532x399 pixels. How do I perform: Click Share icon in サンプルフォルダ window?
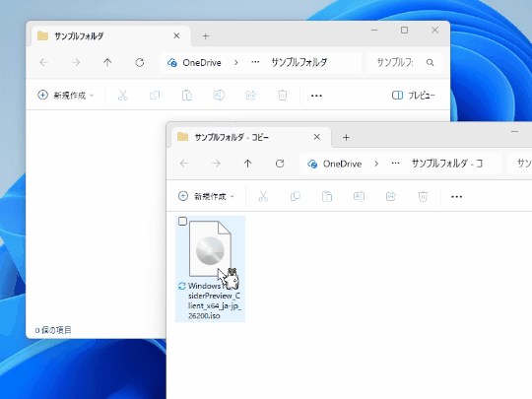click(251, 96)
